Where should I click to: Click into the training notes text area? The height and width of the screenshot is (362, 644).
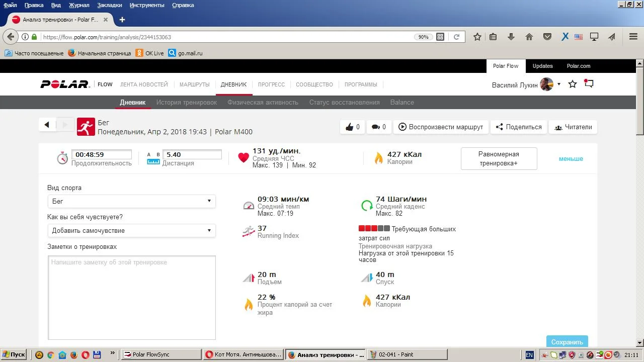click(x=131, y=298)
